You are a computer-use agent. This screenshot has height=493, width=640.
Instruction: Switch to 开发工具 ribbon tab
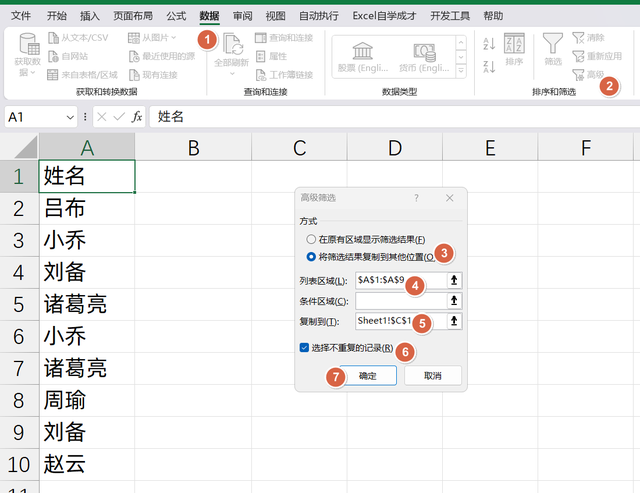pyautogui.click(x=450, y=16)
